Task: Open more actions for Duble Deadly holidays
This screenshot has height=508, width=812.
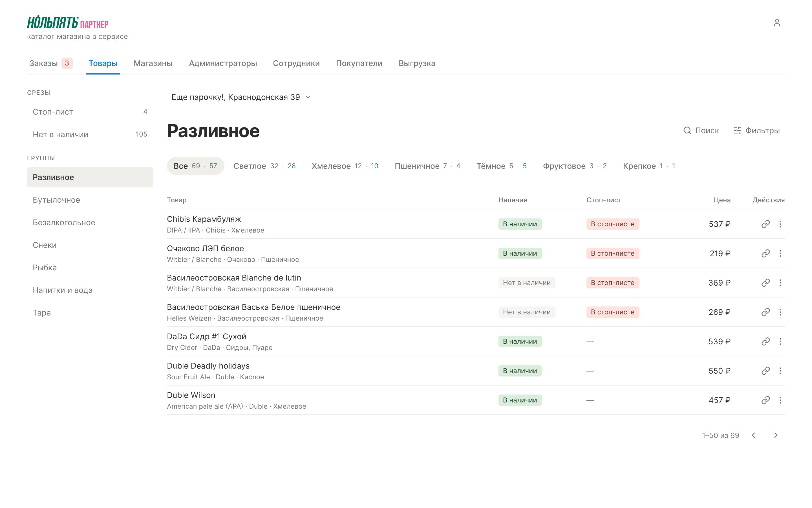Action: [x=780, y=371]
